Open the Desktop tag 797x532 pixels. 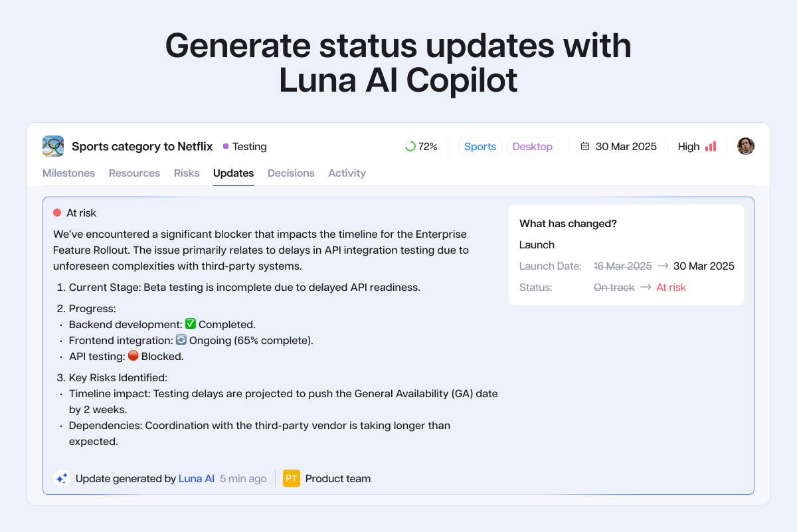click(533, 147)
